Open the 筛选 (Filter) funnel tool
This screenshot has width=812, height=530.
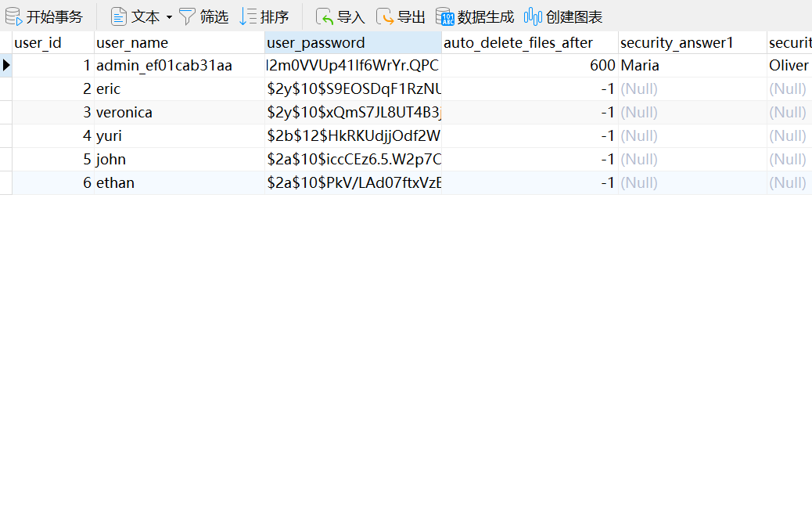(x=187, y=16)
